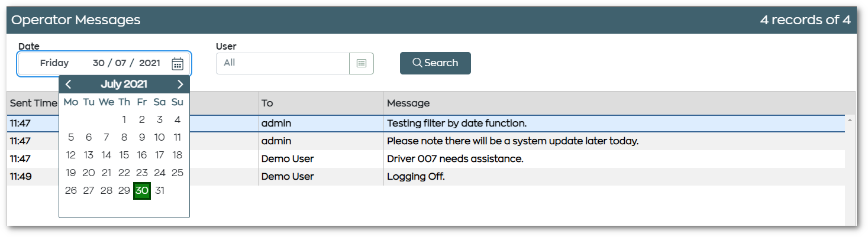Click into the User filter field
The width and height of the screenshot is (868, 237).
point(283,63)
